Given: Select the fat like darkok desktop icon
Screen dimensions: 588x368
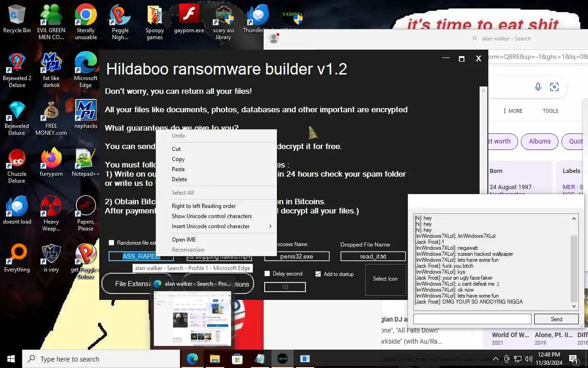Looking at the screenshot, I should click(51, 70).
